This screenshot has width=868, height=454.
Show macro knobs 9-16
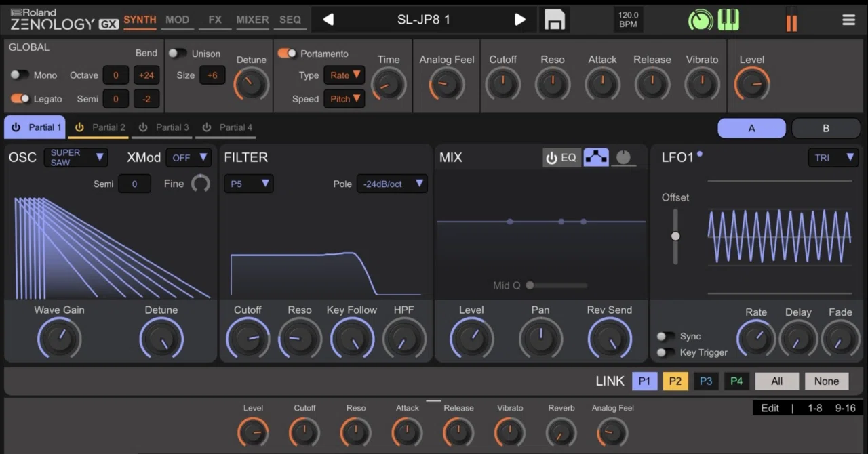pos(846,408)
